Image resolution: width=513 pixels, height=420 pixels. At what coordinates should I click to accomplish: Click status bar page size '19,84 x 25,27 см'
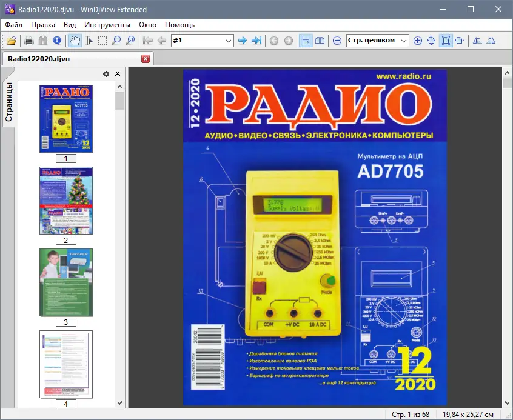pyautogui.click(x=468, y=415)
